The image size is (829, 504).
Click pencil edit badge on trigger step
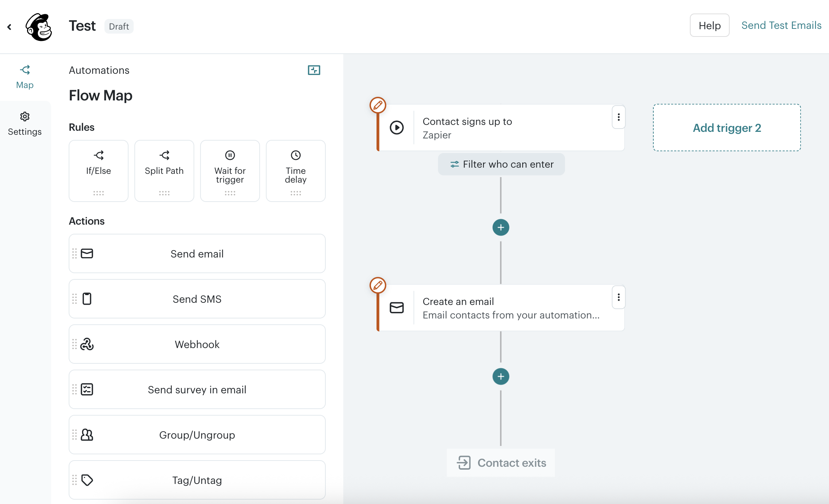coord(378,106)
